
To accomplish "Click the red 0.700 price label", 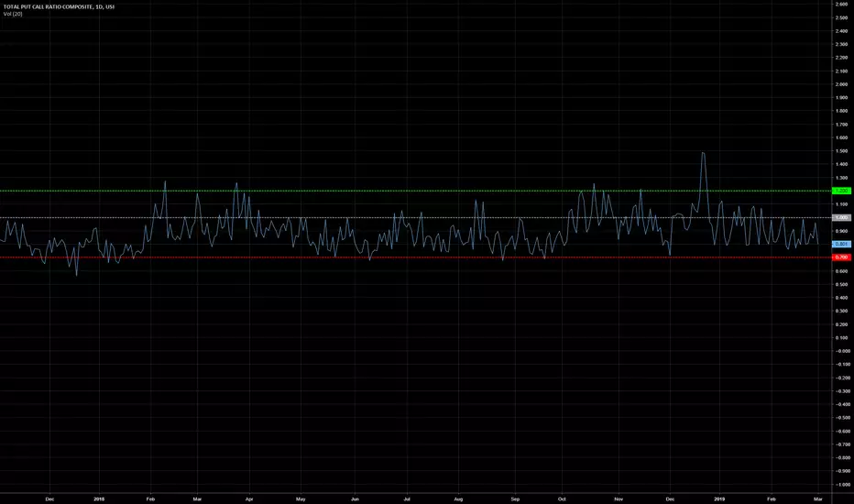I will point(841,257).
